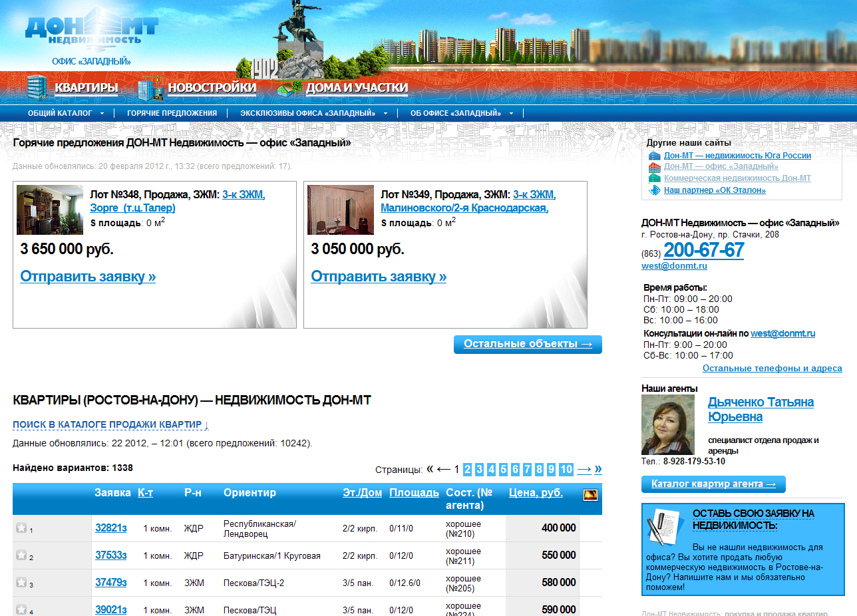The image size is (857, 616).
Task: Star listing 37479з as favorite
Action: (21, 582)
